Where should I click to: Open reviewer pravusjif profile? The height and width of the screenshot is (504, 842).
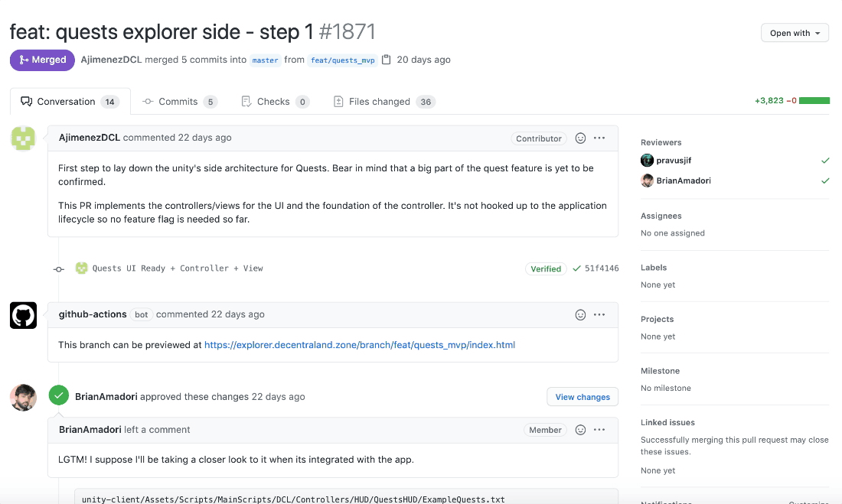click(x=674, y=160)
